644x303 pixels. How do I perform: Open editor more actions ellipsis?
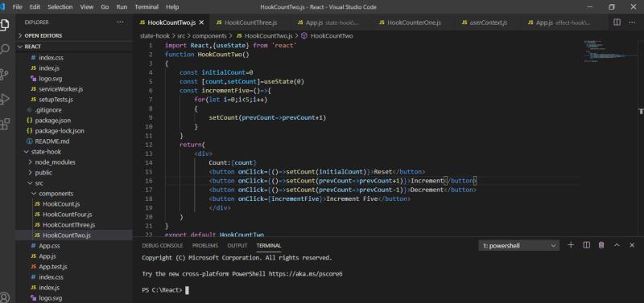[x=632, y=23]
